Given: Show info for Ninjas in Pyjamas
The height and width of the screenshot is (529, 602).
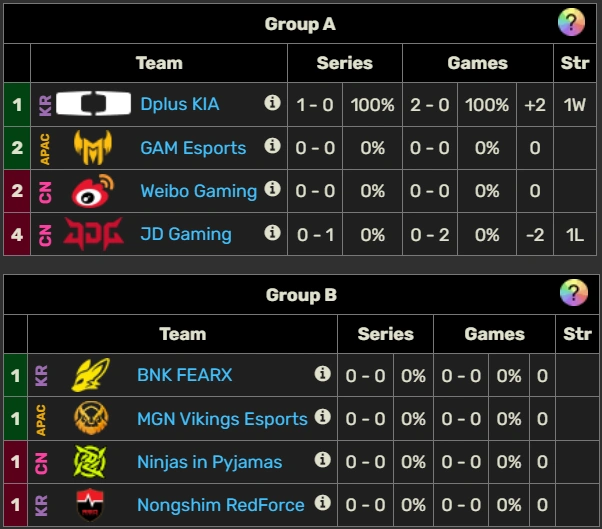Looking at the screenshot, I should click(x=322, y=460).
